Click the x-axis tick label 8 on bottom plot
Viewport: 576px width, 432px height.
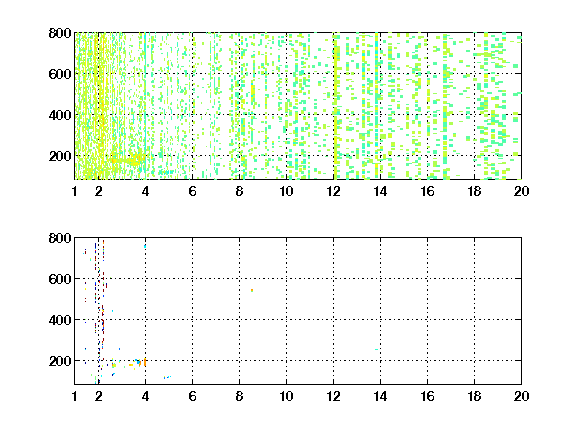(x=240, y=396)
